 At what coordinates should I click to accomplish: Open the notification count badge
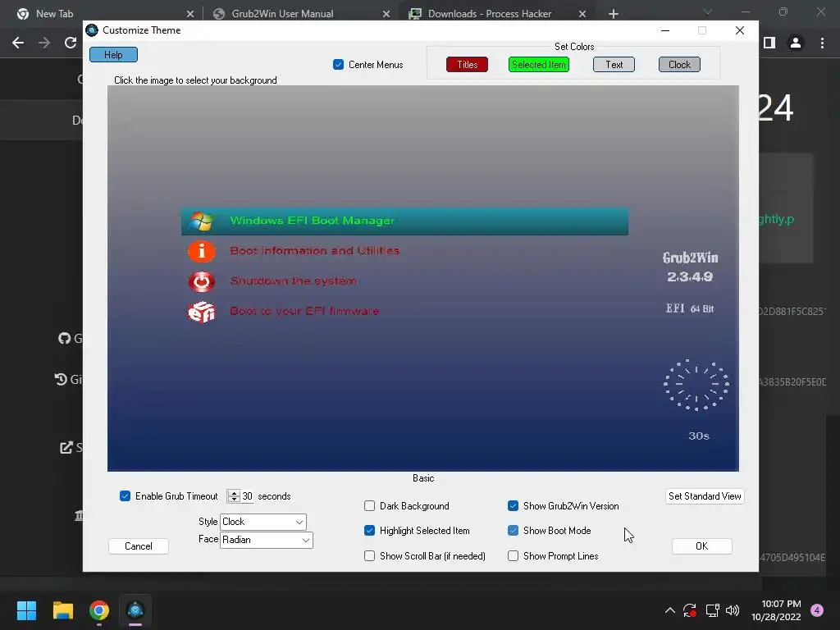[x=817, y=610]
